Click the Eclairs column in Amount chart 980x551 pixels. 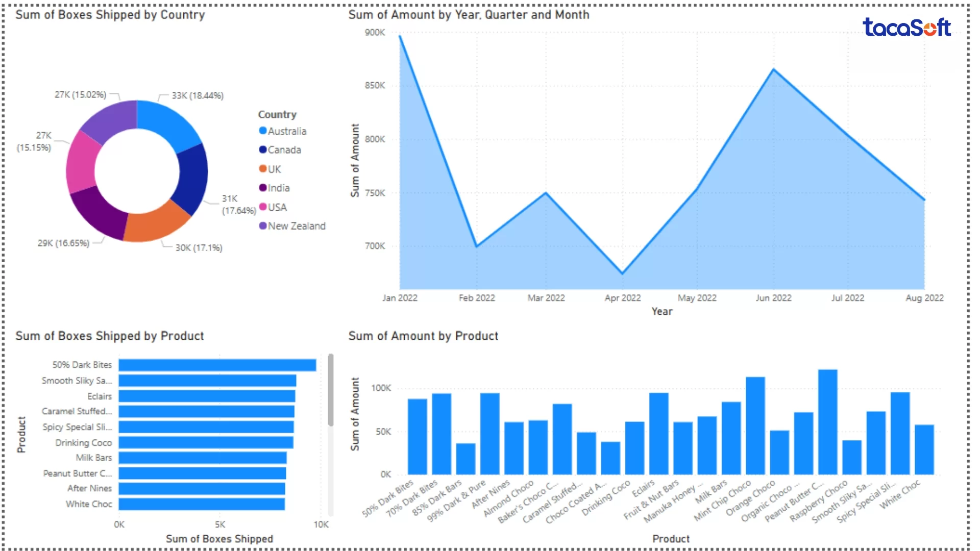click(x=658, y=434)
